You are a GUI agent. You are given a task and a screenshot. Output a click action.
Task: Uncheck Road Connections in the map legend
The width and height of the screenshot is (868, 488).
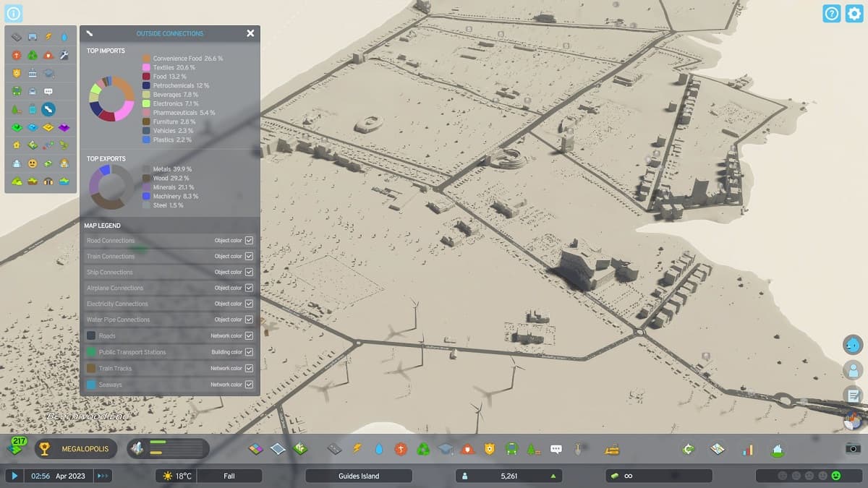click(250, 239)
